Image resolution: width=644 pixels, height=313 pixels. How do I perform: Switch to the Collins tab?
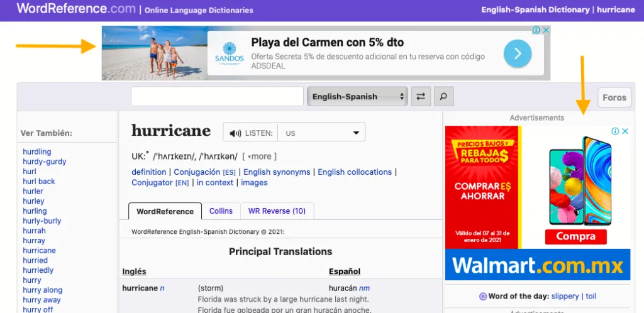coord(221,211)
